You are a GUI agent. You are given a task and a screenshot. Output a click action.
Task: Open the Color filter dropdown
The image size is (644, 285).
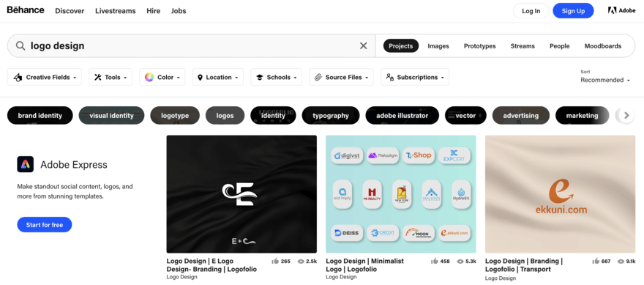click(162, 77)
